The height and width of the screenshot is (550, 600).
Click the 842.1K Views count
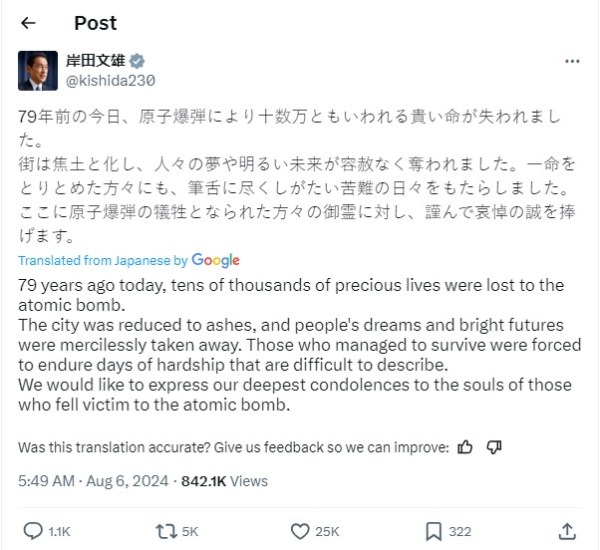click(224, 481)
